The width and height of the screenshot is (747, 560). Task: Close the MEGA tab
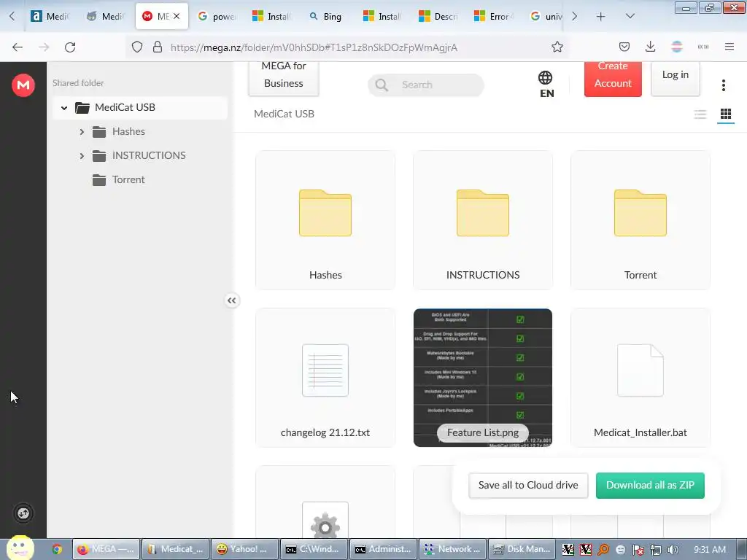click(177, 16)
